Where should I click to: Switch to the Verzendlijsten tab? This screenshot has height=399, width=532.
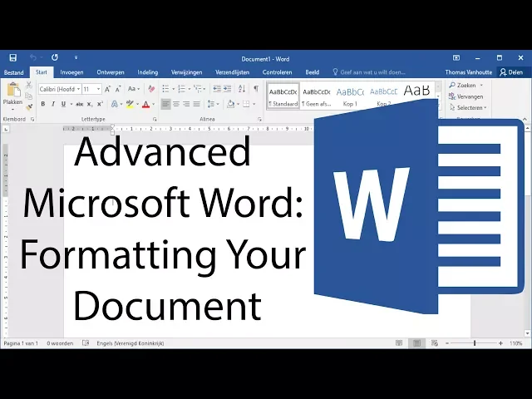tap(233, 72)
